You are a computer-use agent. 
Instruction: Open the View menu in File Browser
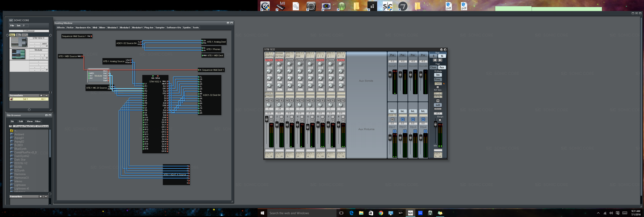[x=30, y=121]
